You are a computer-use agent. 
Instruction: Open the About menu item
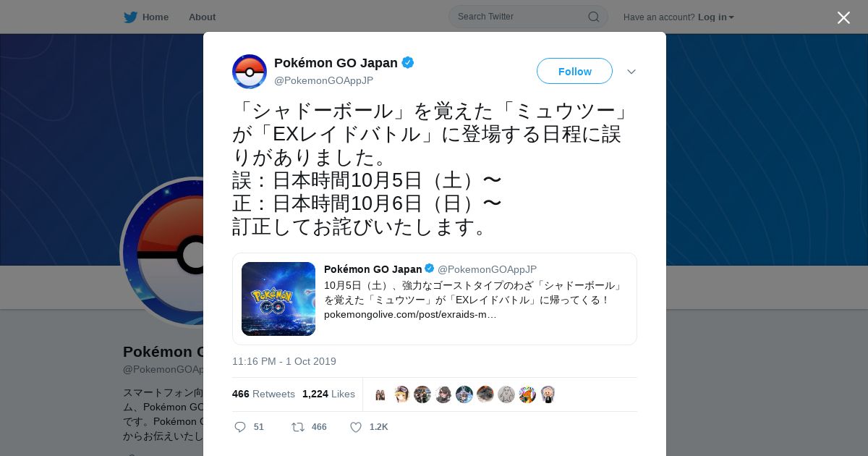202,17
